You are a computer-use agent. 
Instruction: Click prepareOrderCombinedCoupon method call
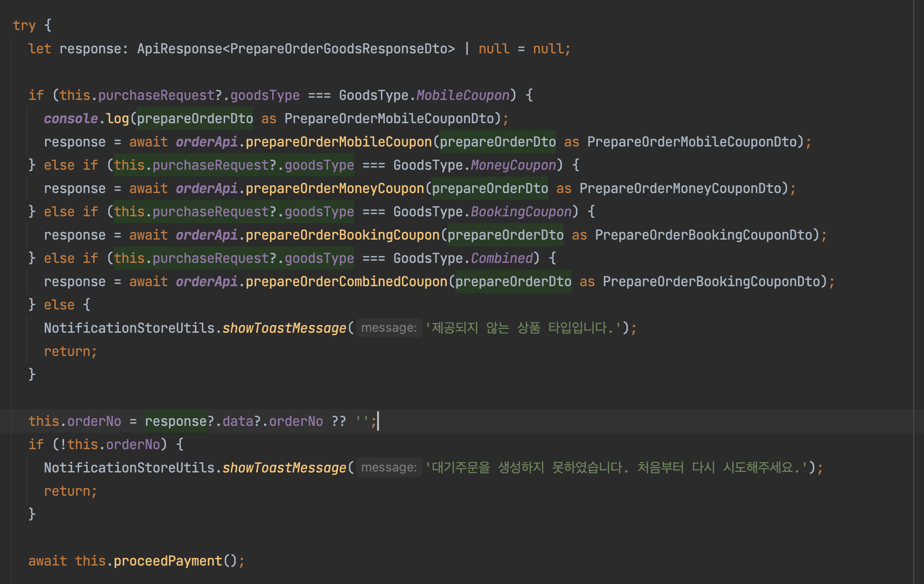pyautogui.click(x=346, y=281)
